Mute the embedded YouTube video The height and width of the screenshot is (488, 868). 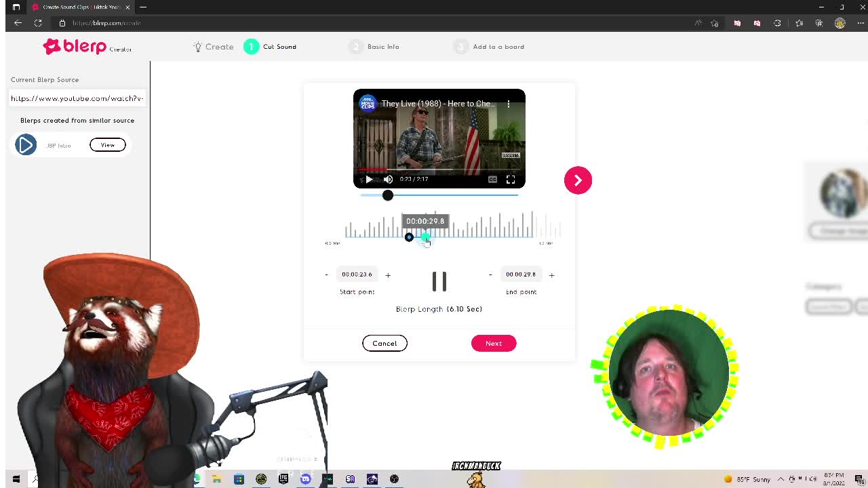(x=388, y=180)
